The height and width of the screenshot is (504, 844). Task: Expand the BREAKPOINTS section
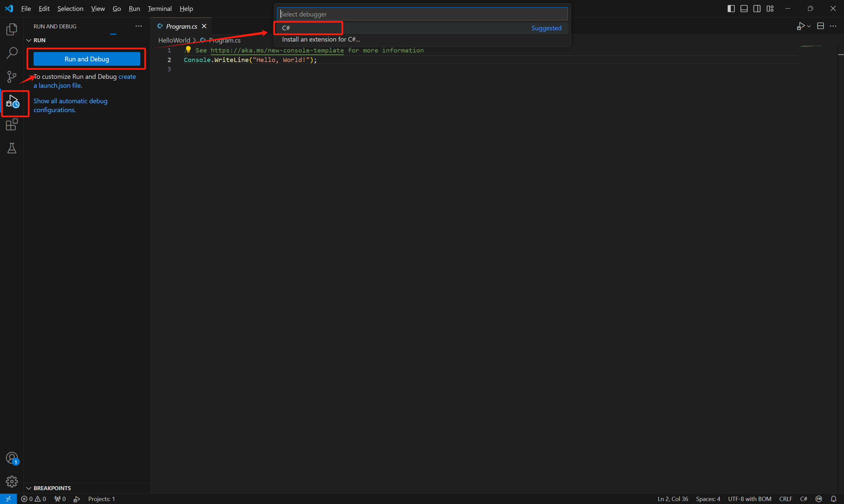(x=87, y=488)
